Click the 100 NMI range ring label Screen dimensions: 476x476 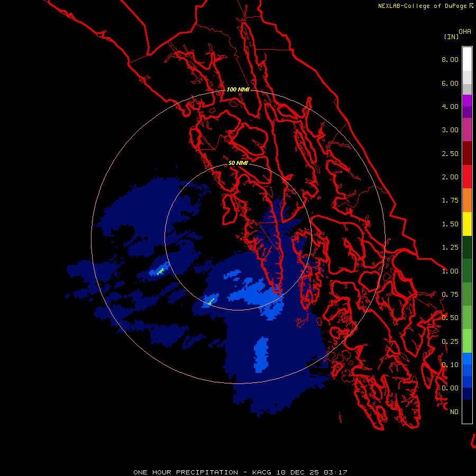click(x=238, y=89)
